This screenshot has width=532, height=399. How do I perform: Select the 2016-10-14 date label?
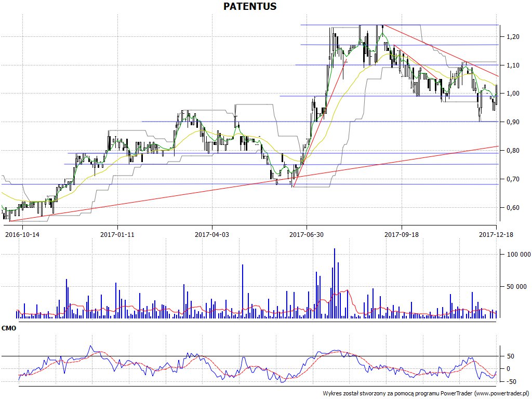pos(22,234)
